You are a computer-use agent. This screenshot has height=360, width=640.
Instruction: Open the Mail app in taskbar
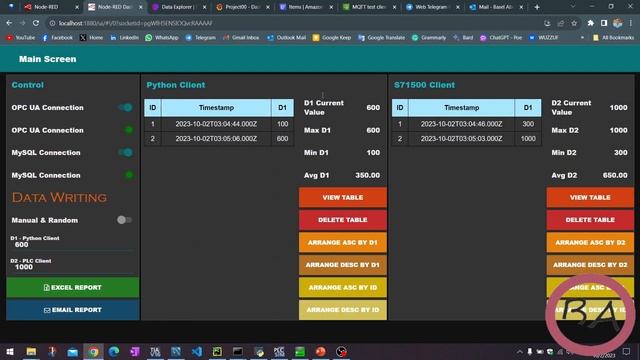(x=73, y=351)
